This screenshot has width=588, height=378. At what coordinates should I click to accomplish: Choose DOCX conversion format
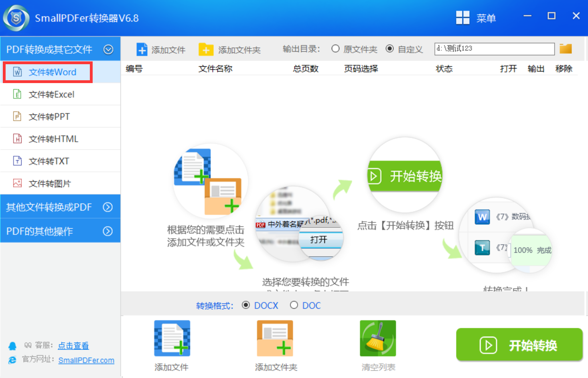point(246,305)
